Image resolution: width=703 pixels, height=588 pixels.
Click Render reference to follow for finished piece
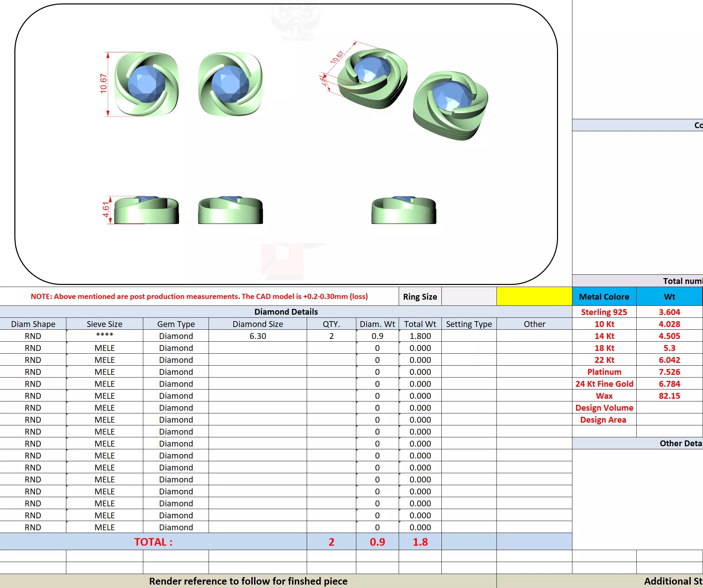tap(248, 581)
